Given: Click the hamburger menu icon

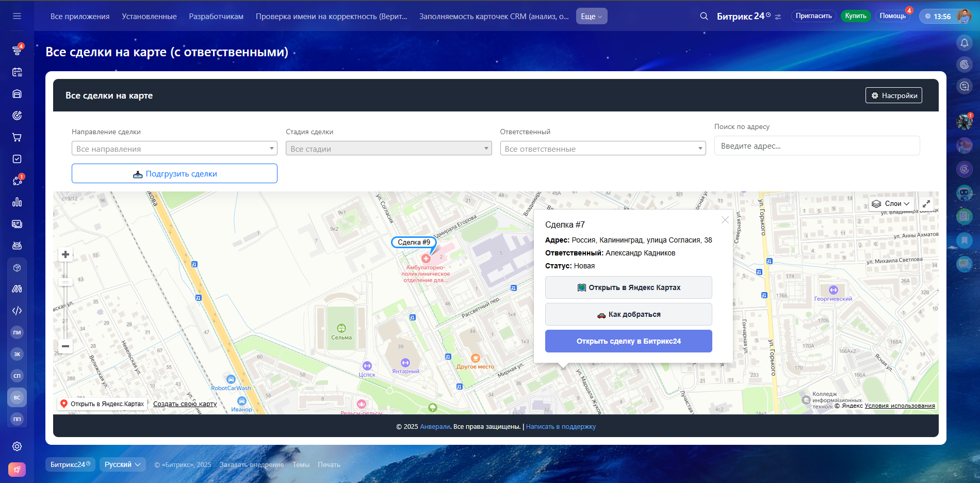Looking at the screenshot, I should 17,16.
